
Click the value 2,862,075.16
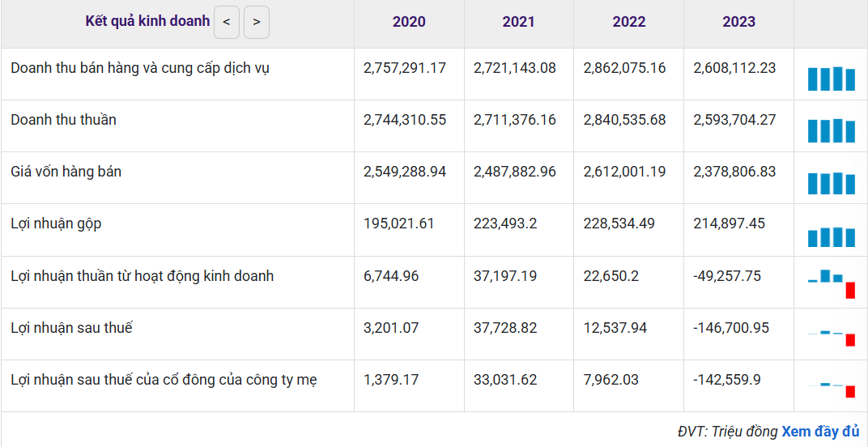tap(624, 68)
